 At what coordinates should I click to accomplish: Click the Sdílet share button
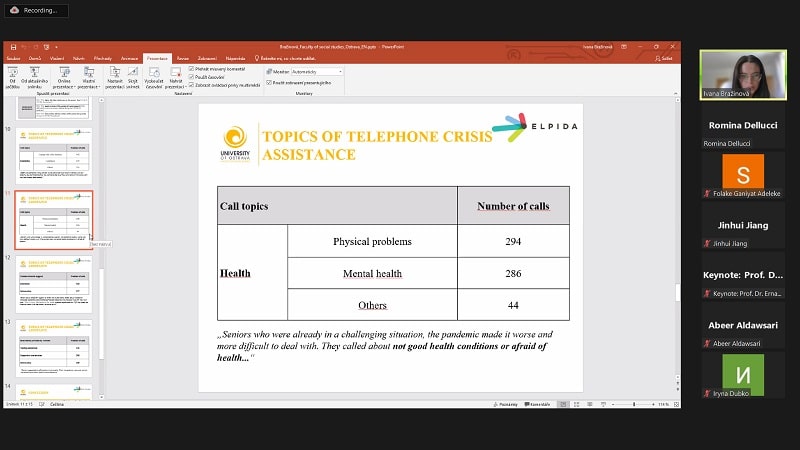(664, 59)
